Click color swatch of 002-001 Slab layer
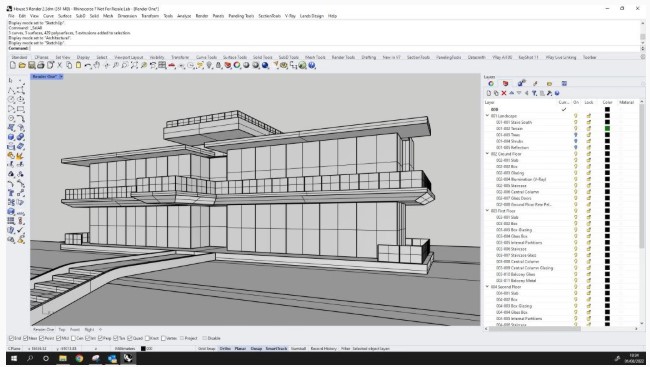Image resolution: width=650 pixels, height=367 pixels. pyautogui.click(x=607, y=160)
